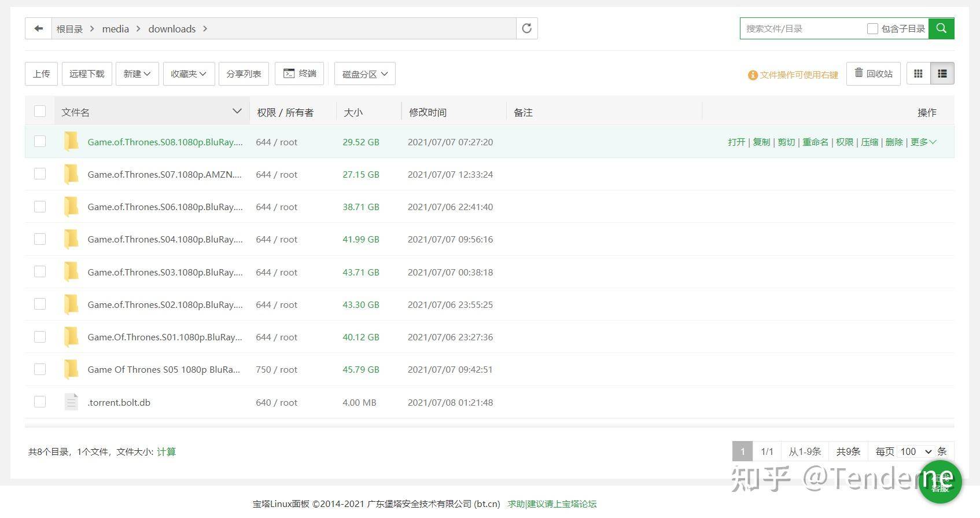Image resolution: width=980 pixels, height=518 pixels.
Task: Click folder icon of Game.of.Thrones.S04
Action: click(x=71, y=238)
